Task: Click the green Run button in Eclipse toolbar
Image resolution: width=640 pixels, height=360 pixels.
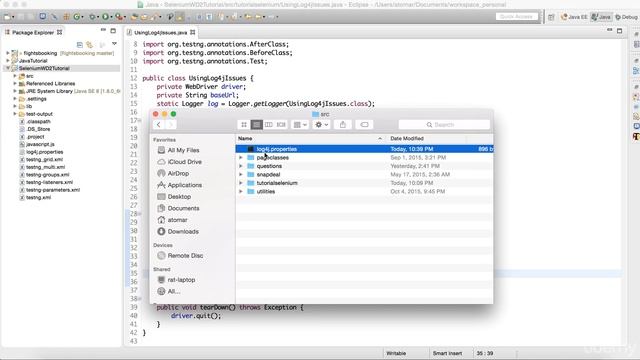Action: click(105, 17)
